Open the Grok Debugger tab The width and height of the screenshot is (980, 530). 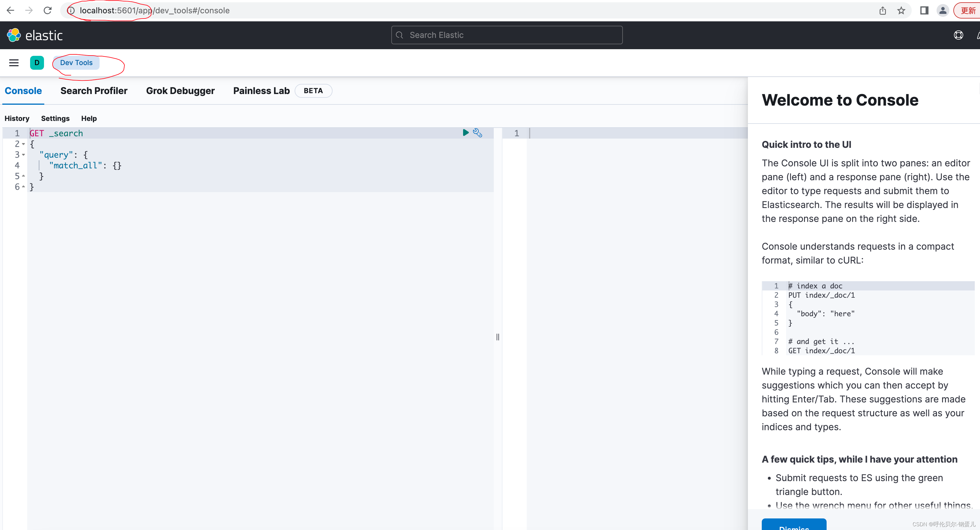point(180,91)
